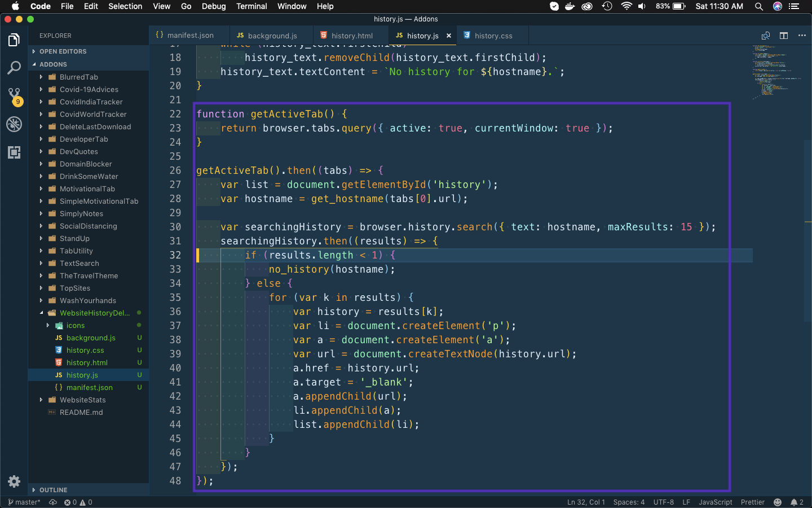Open history.css in the explorer tree

tap(89, 350)
